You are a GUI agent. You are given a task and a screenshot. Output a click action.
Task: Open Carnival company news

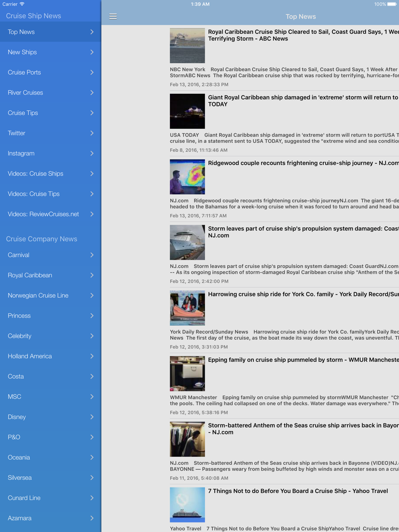click(51, 255)
